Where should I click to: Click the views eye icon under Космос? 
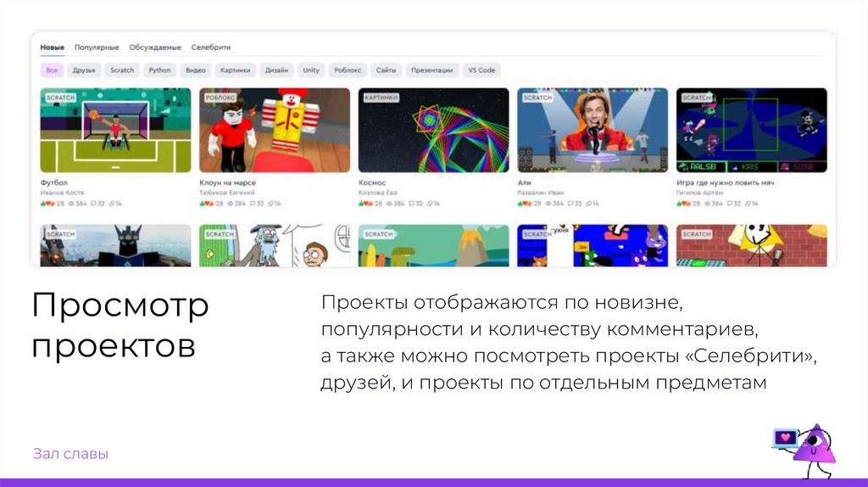tap(388, 204)
